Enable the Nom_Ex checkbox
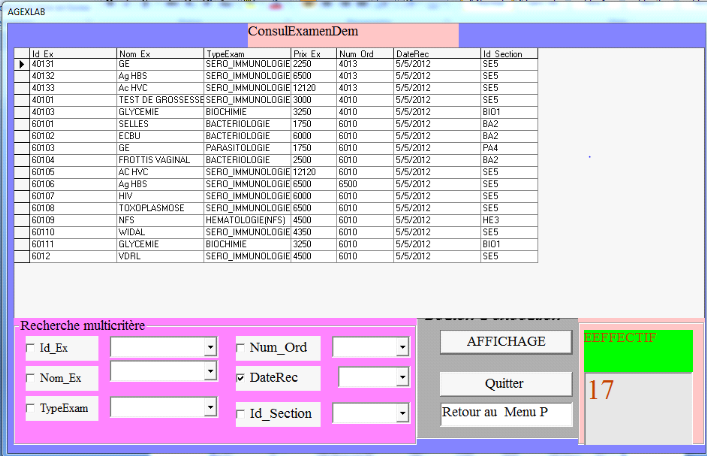 30,379
